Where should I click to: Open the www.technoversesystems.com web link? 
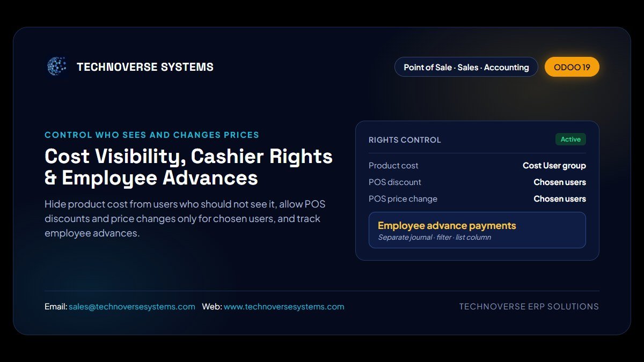point(284,307)
